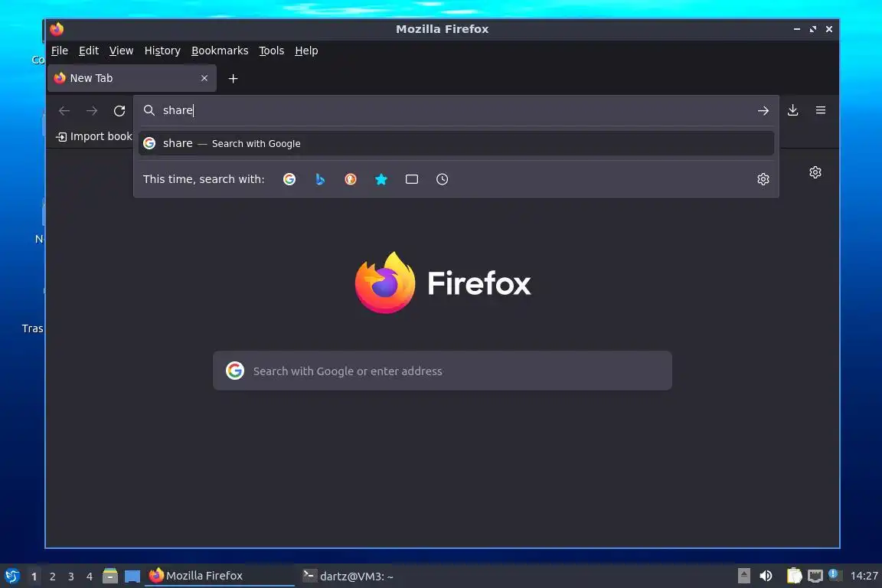This screenshot has height=588, width=882.
Task: Search History using the clock icon
Action: [x=442, y=179]
